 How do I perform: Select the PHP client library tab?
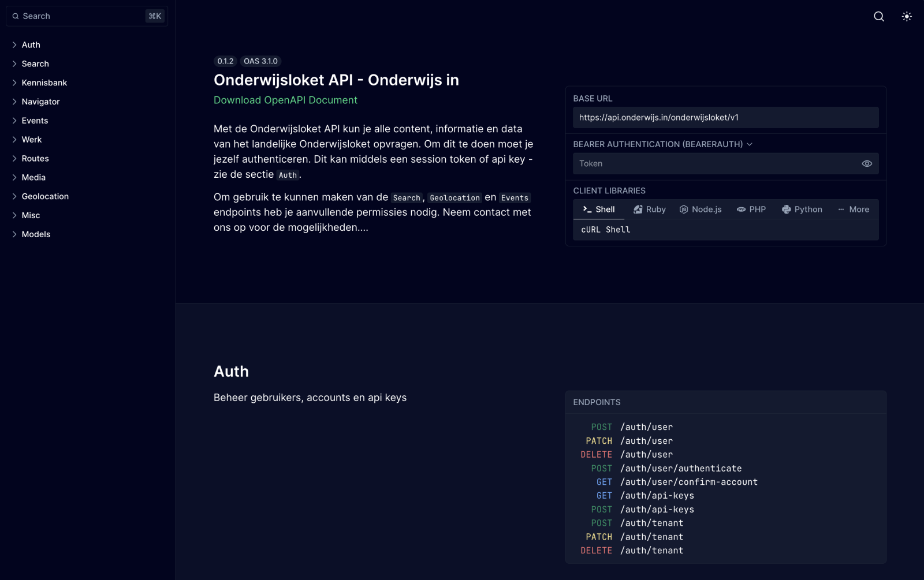pos(751,209)
